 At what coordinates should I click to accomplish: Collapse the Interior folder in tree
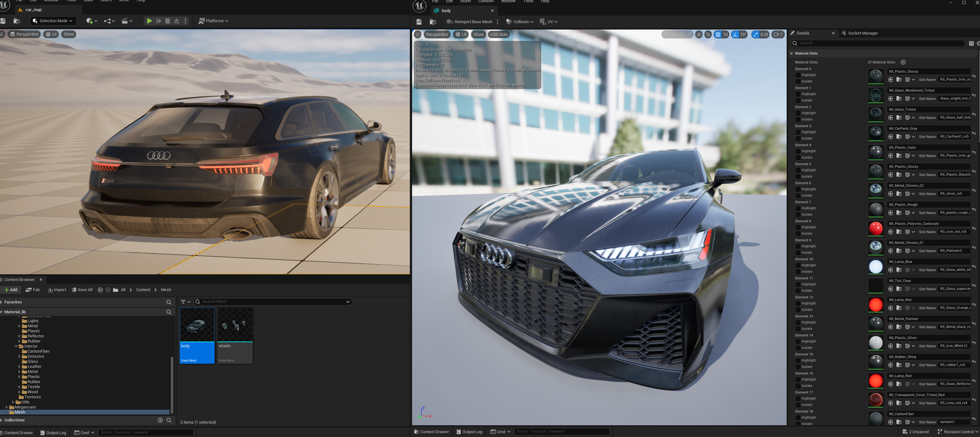coord(17,347)
